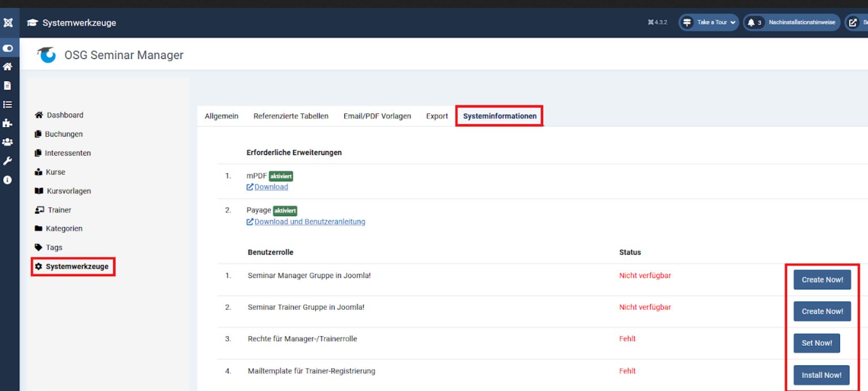This screenshot has width=868, height=391.
Task: Click the Help info icon in sidebar
Action: pos(8,180)
